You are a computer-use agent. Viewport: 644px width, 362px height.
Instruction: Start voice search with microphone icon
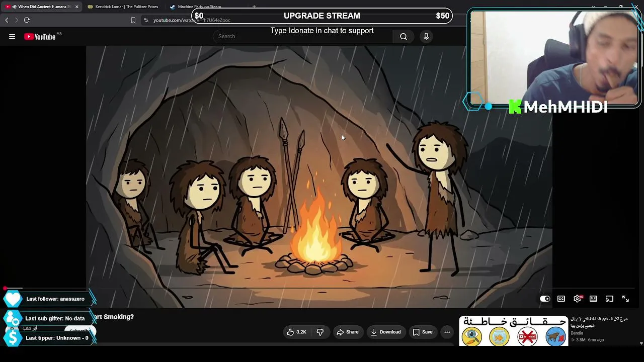point(426,36)
